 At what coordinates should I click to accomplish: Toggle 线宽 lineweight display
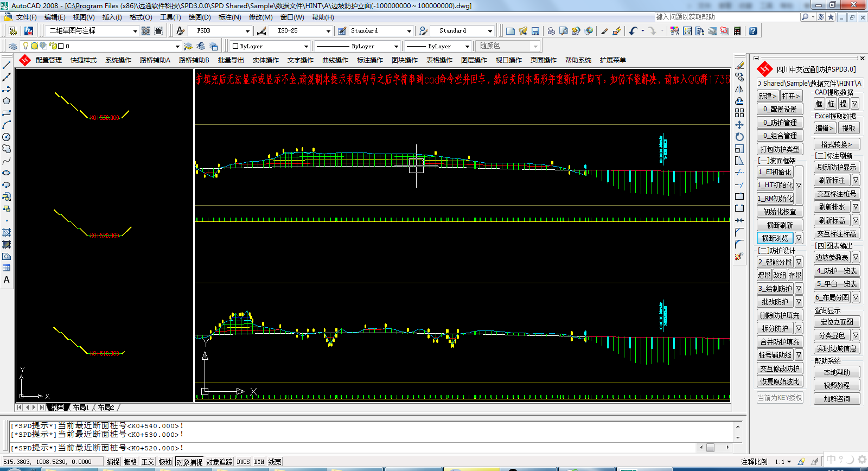(275, 462)
